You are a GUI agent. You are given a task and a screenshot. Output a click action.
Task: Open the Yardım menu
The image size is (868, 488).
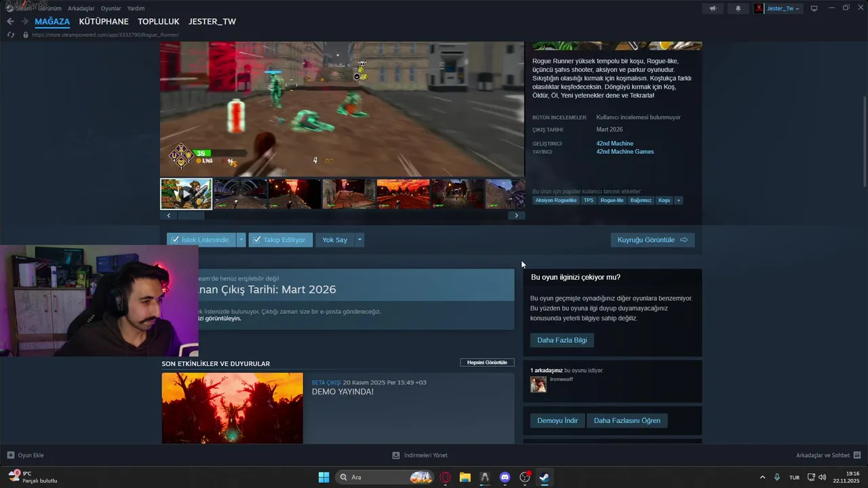point(136,8)
